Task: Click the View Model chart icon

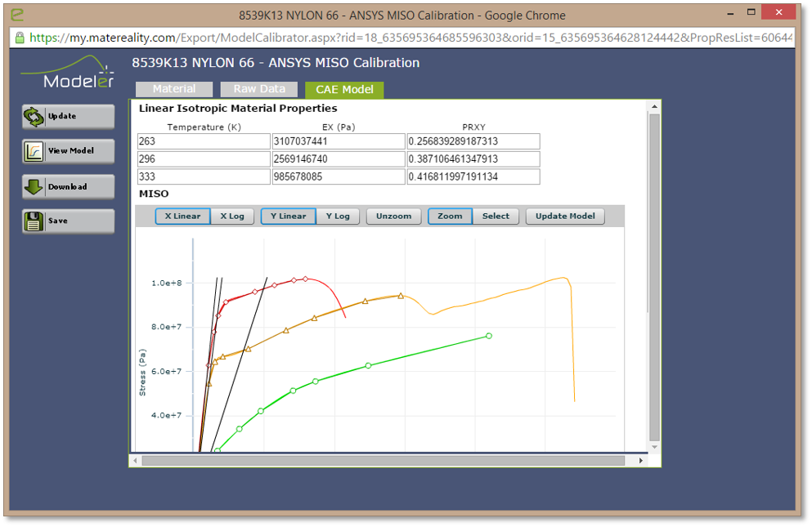Action: point(34,151)
